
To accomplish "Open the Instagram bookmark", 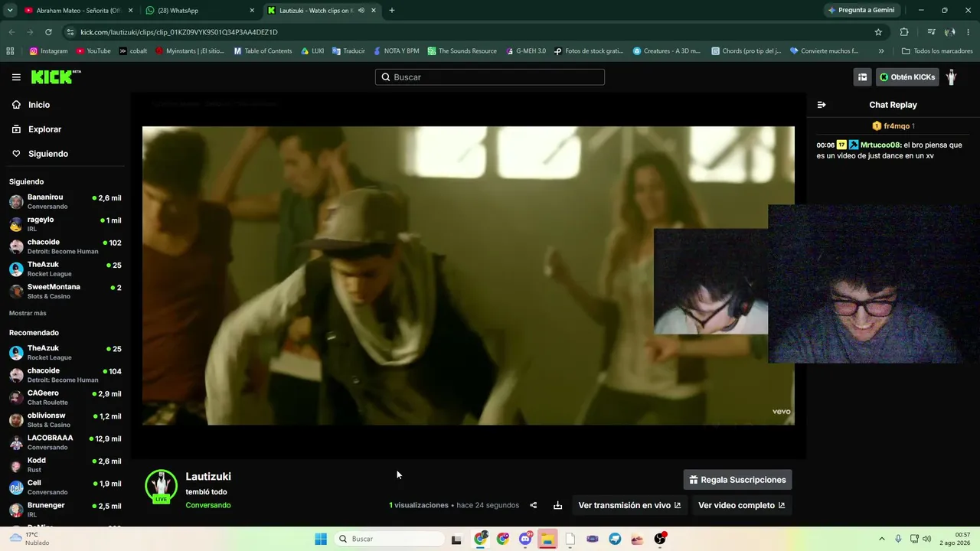I will (x=48, y=51).
